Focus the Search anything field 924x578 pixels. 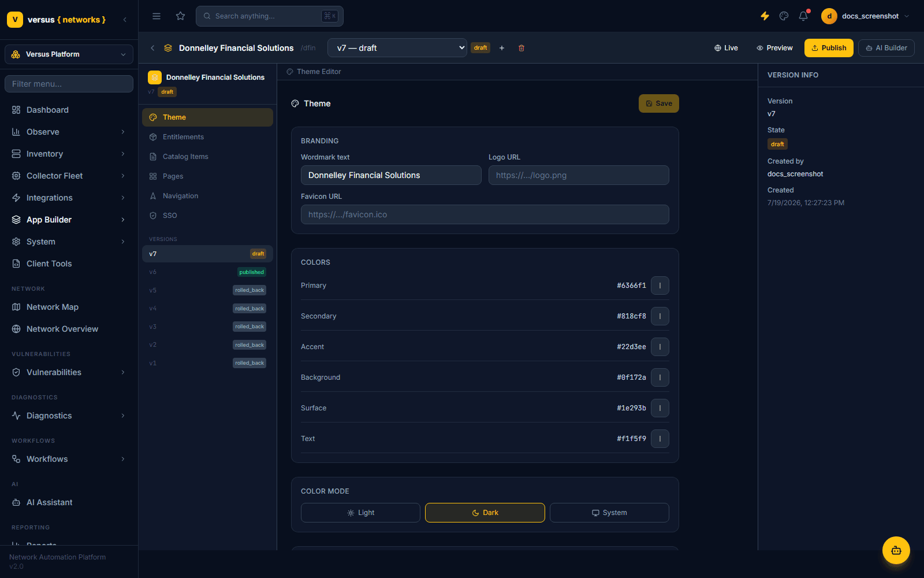(270, 16)
